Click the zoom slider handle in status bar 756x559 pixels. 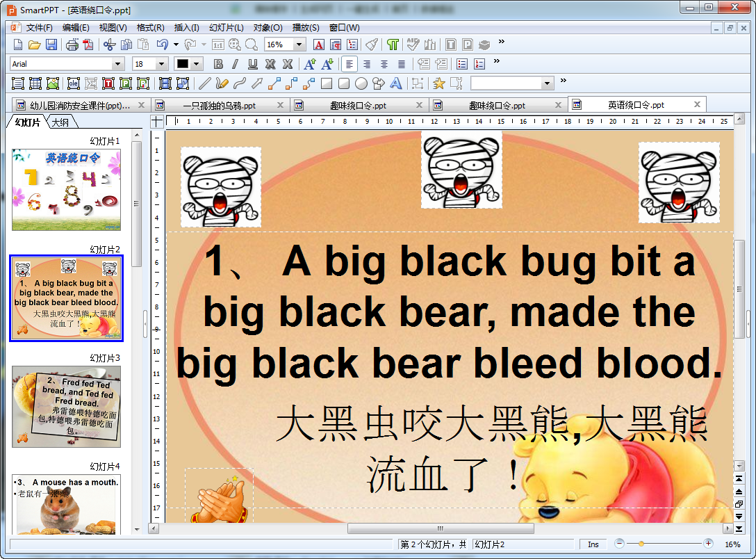641,544
